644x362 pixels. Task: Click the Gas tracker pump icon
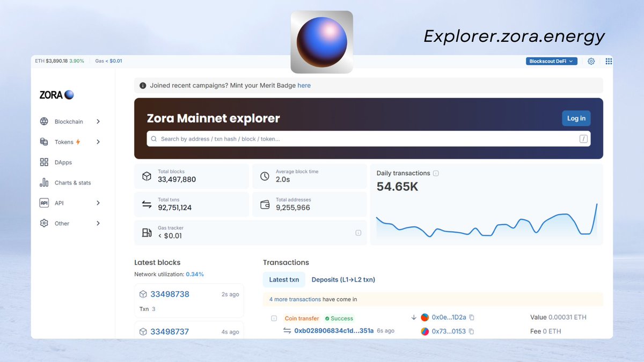pos(147,233)
